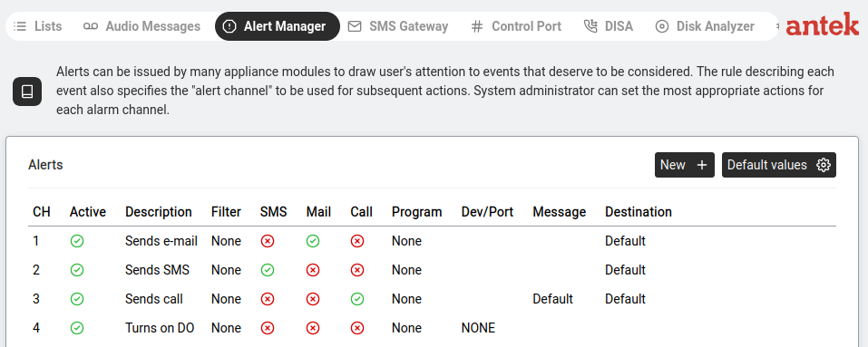Viewport: 868px width, 347px height.
Task: Click the Program column header
Action: coord(417,212)
